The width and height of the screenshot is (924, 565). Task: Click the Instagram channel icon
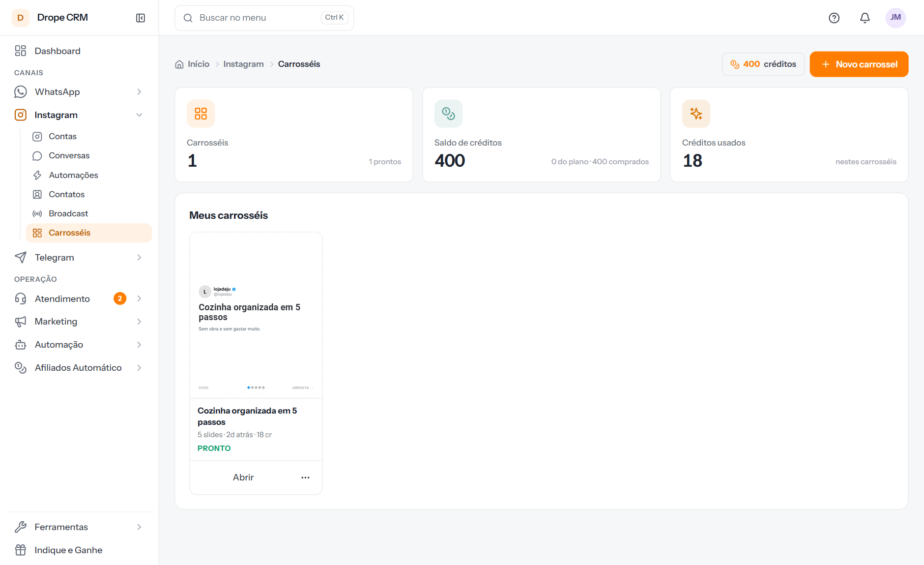tap(21, 115)
